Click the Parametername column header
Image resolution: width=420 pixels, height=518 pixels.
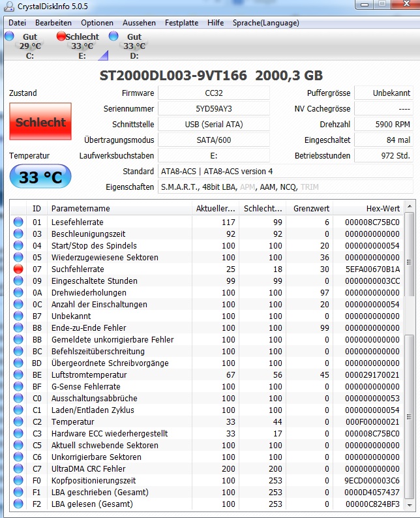[x=119, y=209]
